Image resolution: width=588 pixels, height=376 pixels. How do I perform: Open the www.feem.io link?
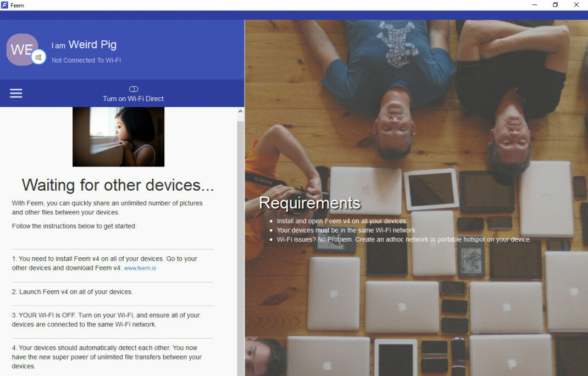(140, 268)
